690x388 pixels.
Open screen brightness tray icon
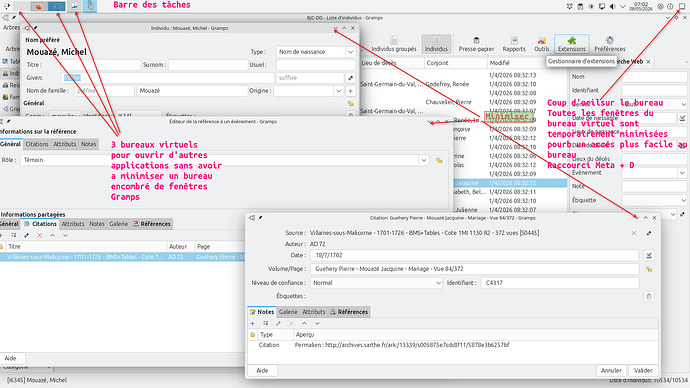[591, 6]
